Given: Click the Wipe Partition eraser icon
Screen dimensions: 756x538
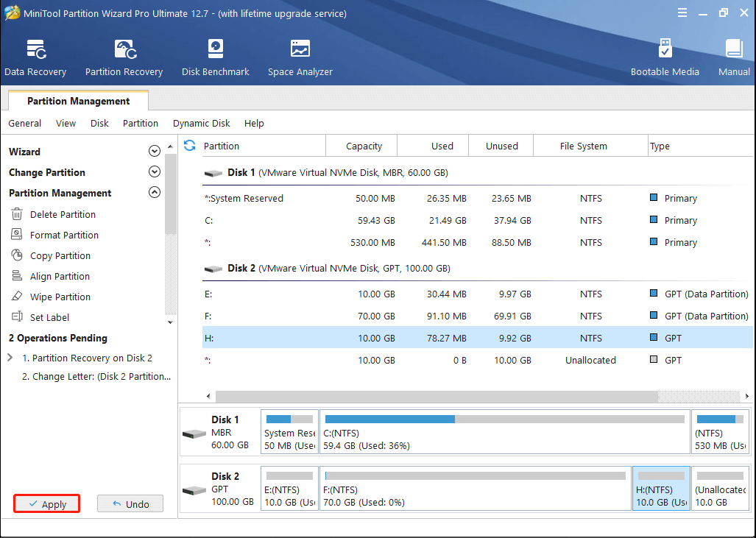Looking at the screenshot, I should (x=17, y=297).
